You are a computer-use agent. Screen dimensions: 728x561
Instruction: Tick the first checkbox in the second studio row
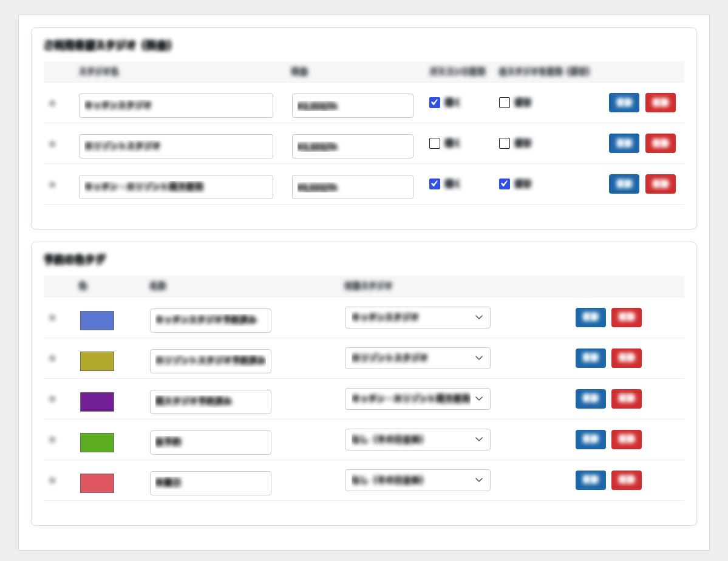[435, 143]
